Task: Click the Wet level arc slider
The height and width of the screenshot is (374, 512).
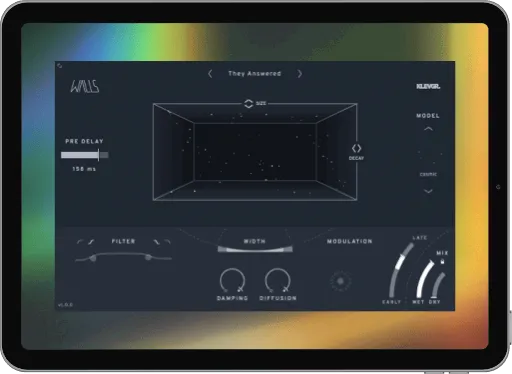Action: pos(424,279)
